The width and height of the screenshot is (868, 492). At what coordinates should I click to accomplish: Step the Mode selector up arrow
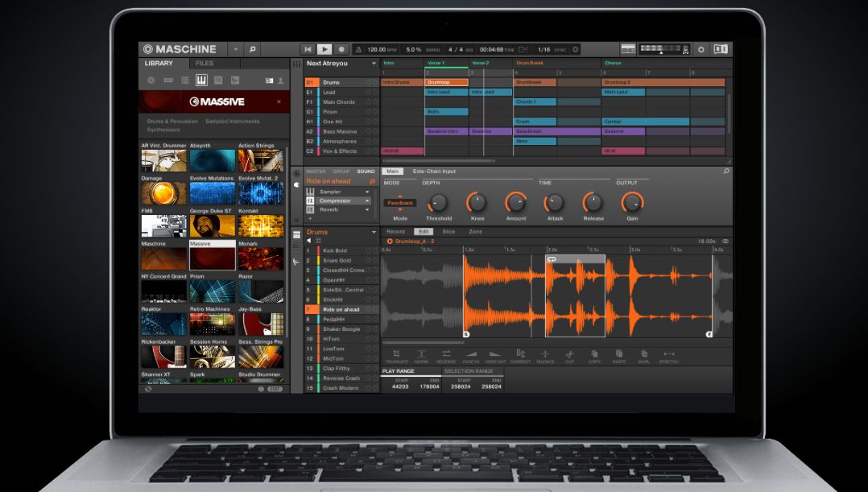399,197
